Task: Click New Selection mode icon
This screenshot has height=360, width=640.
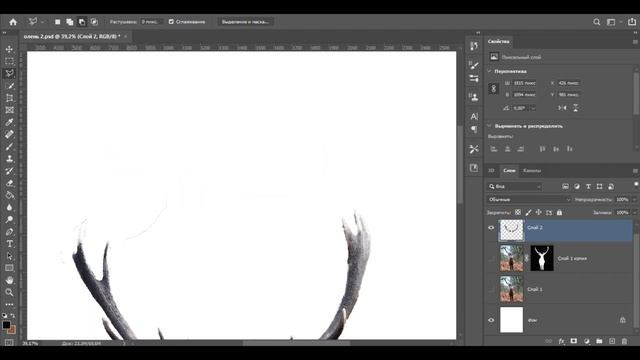Action: point(58,22)
